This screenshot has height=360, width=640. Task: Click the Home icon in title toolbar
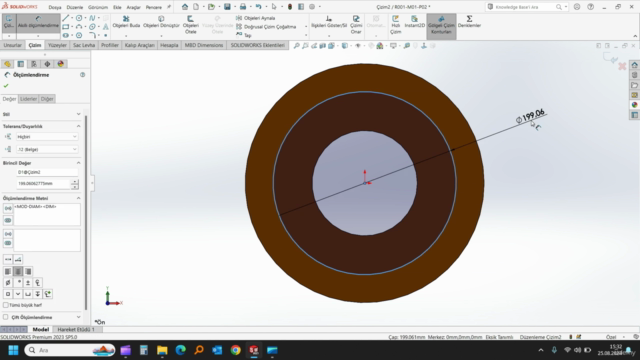tap(185, 7)
